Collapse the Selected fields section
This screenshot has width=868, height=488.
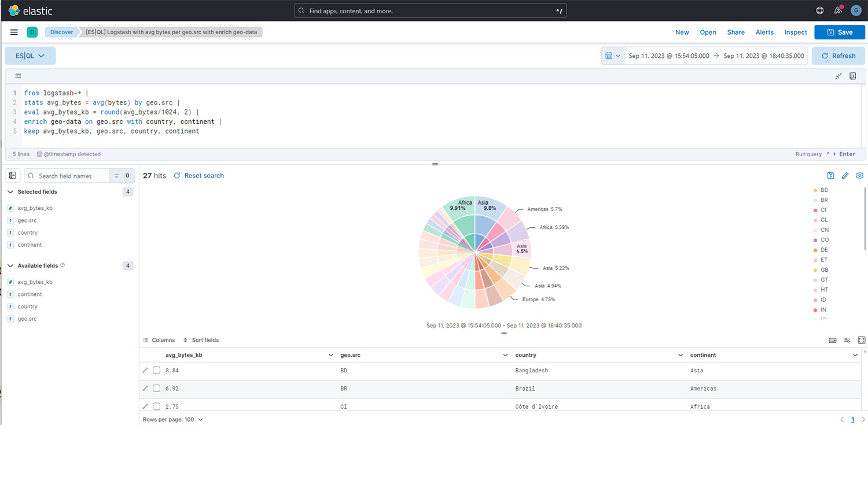(x=10, y=192)
